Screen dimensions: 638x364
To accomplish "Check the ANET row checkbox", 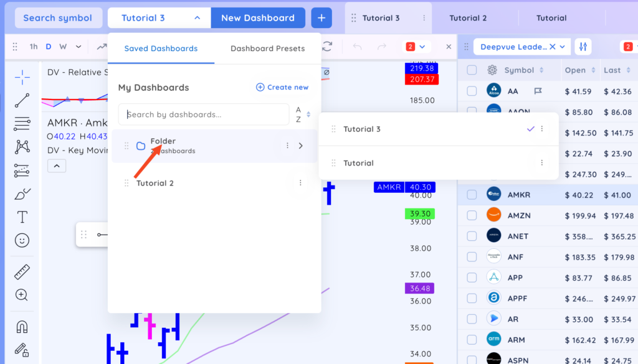I will (x=472, y=236).
